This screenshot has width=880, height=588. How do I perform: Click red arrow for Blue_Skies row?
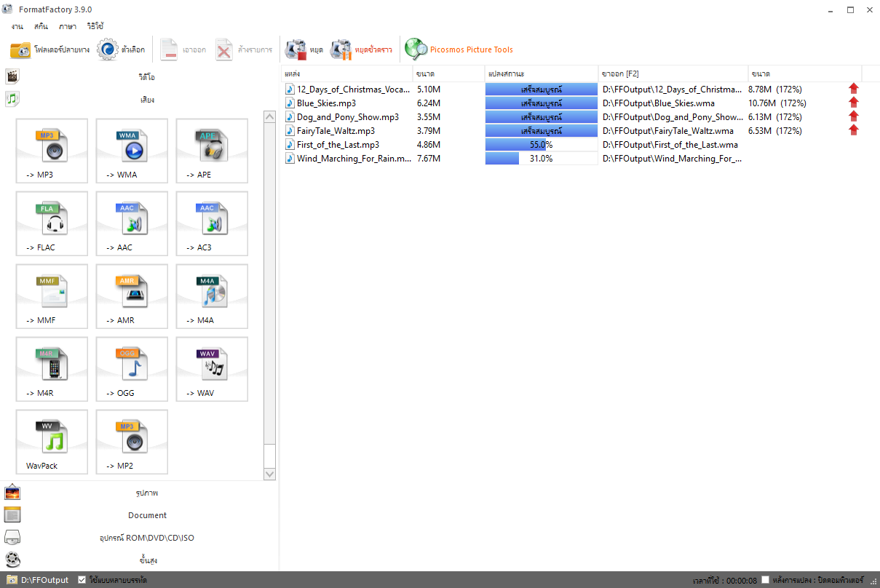pyautogui.click(x=854, y=103)
